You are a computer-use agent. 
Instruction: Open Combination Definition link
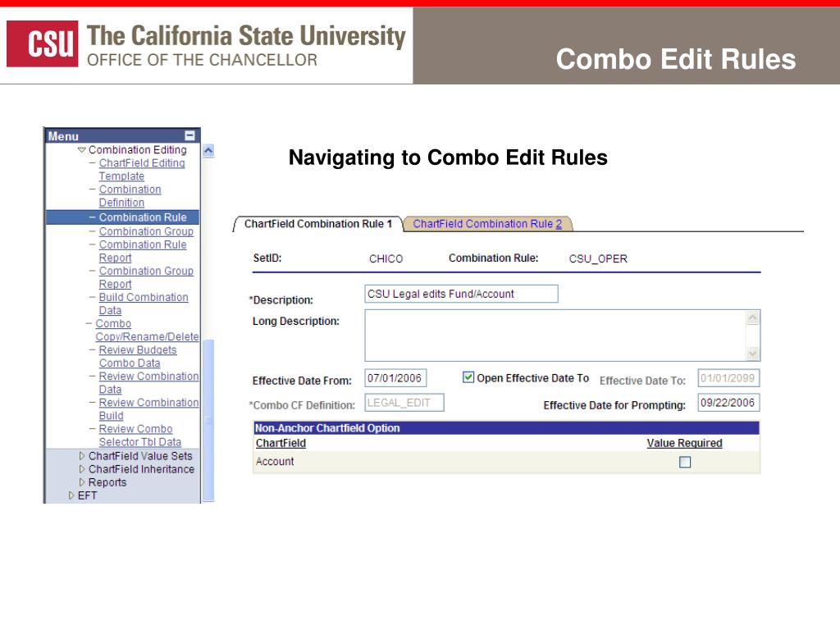pyautogui.click(x=130, y=196)
